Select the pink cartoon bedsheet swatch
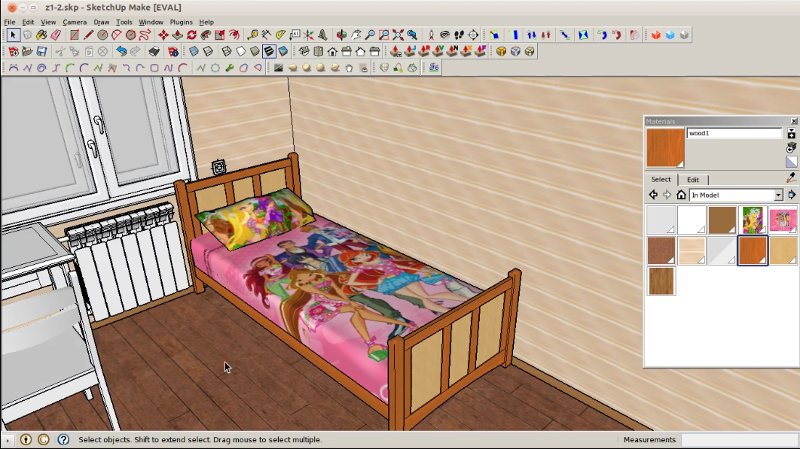Screen dimensions: 800x449 pos(783,220)
